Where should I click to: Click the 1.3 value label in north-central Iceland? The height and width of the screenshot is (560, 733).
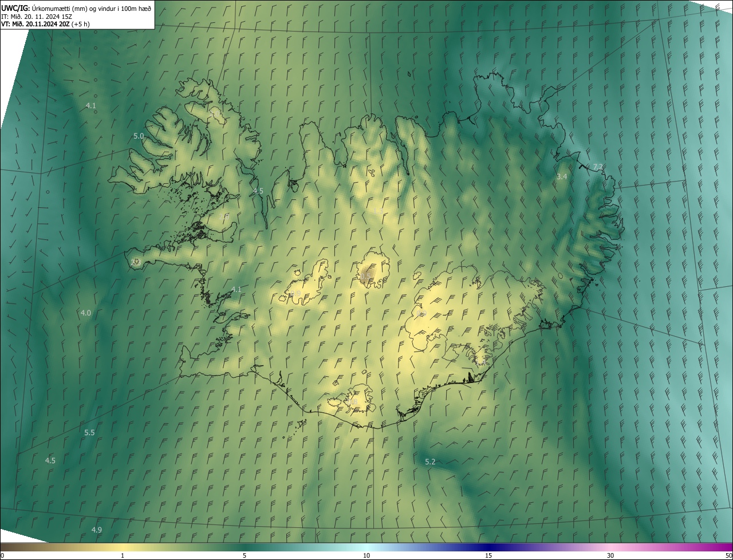tap(378, 211)
